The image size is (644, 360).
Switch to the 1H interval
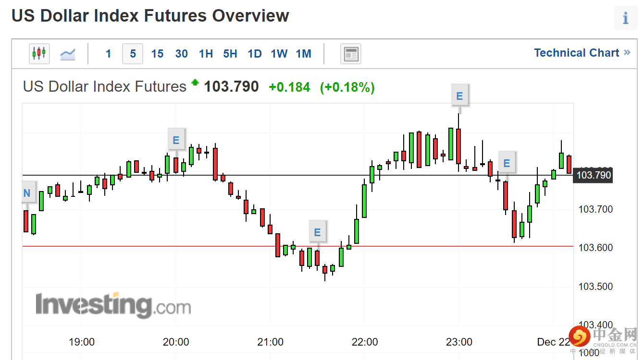click(x=206, y=54)
